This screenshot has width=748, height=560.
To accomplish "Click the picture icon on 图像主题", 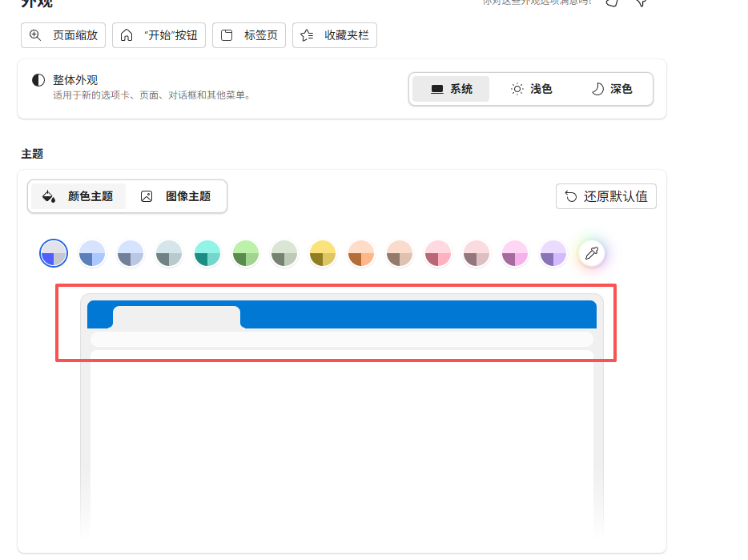I will point(147,195).
